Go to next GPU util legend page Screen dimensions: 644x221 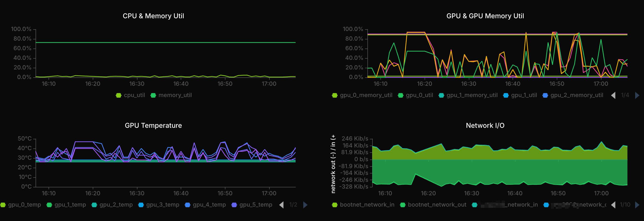pyautogui.click(x=637, y=95)
